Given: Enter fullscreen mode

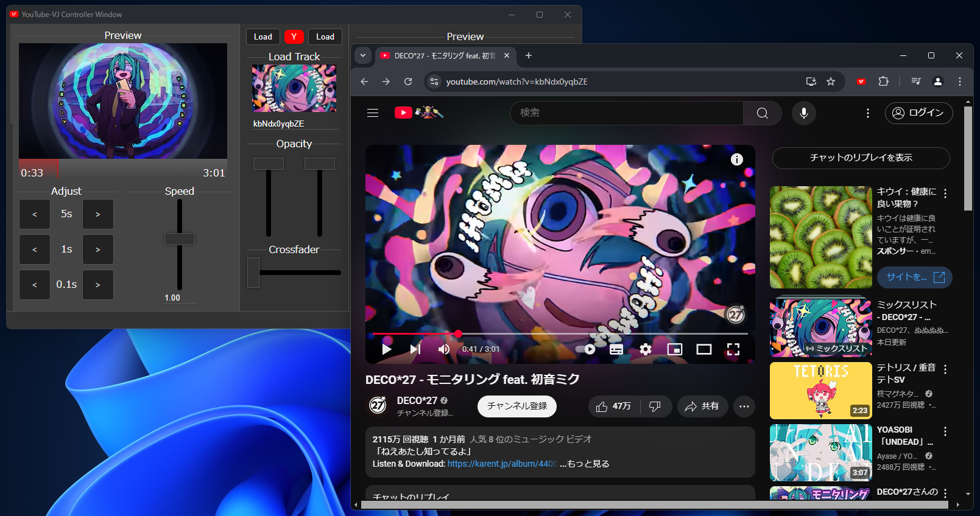Looking at the screenshot, I should (733, 349).
